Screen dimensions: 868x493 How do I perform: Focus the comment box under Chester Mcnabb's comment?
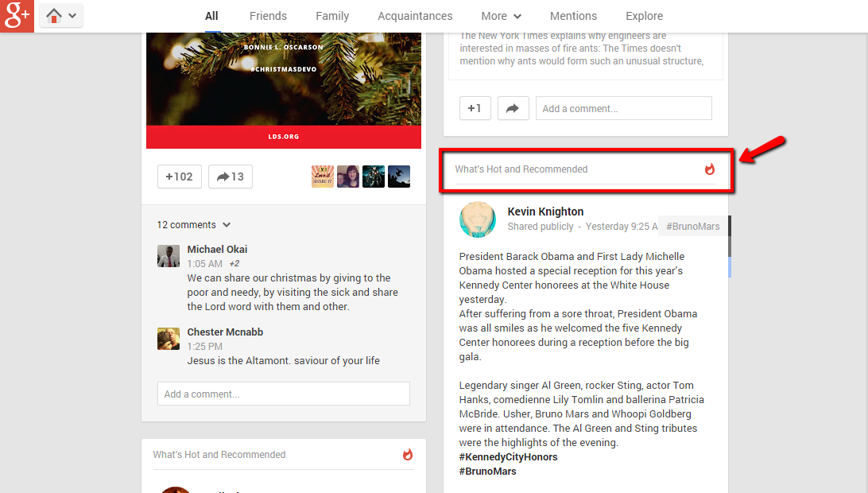(x=284, y=394)
